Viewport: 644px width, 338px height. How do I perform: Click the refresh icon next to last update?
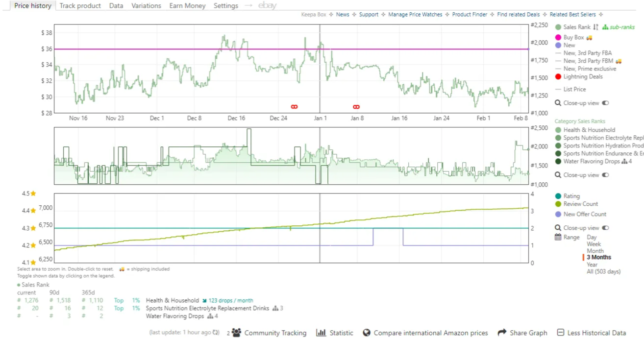click(216, 333)
